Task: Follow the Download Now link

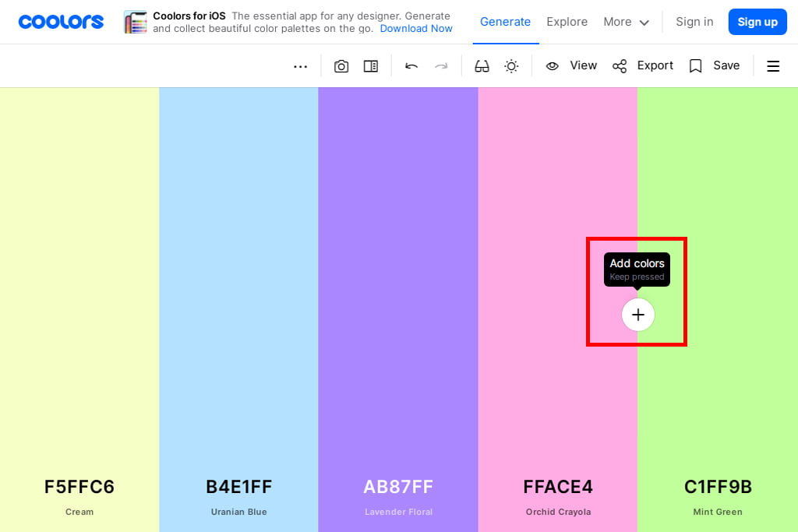Action: pos(416,29)
